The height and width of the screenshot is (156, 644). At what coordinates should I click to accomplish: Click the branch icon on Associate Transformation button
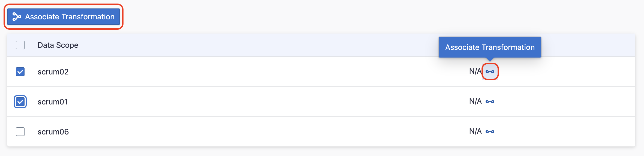click(x=17, y=17)
